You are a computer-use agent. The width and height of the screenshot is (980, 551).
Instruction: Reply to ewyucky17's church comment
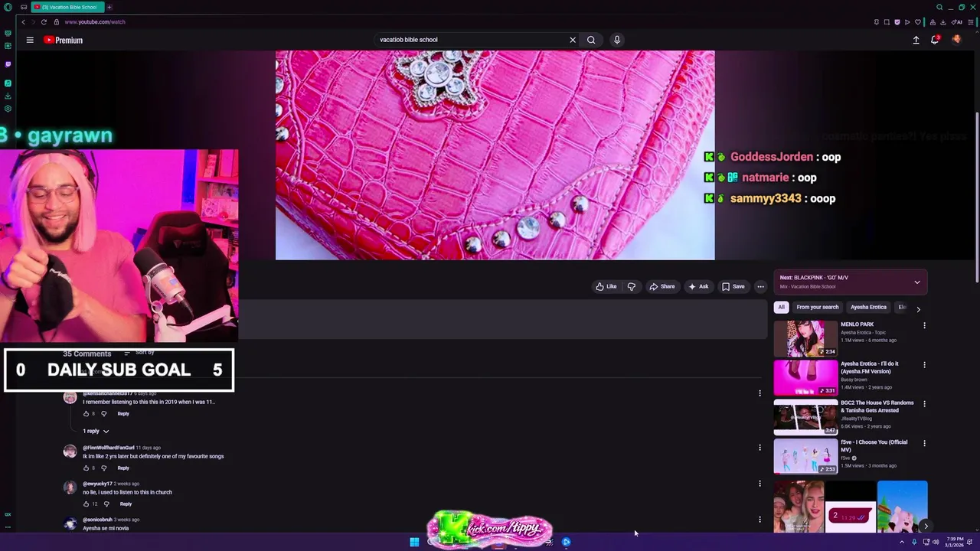126,504
